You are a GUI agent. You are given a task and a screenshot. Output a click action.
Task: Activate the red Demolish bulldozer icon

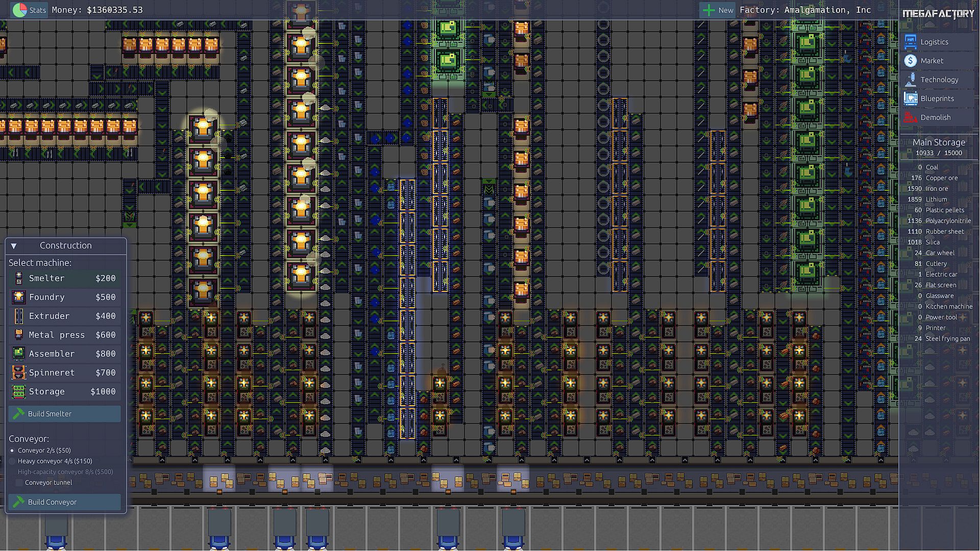coord(910,117)
